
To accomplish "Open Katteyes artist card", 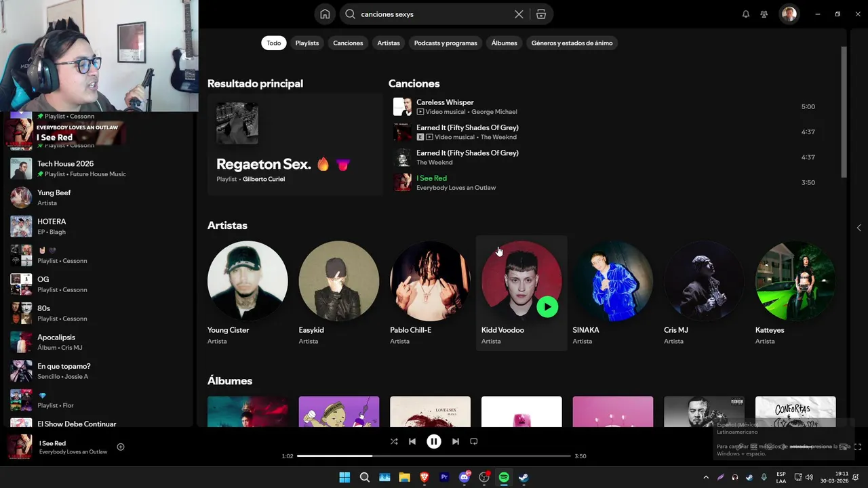I will click(x=795, y=293).
